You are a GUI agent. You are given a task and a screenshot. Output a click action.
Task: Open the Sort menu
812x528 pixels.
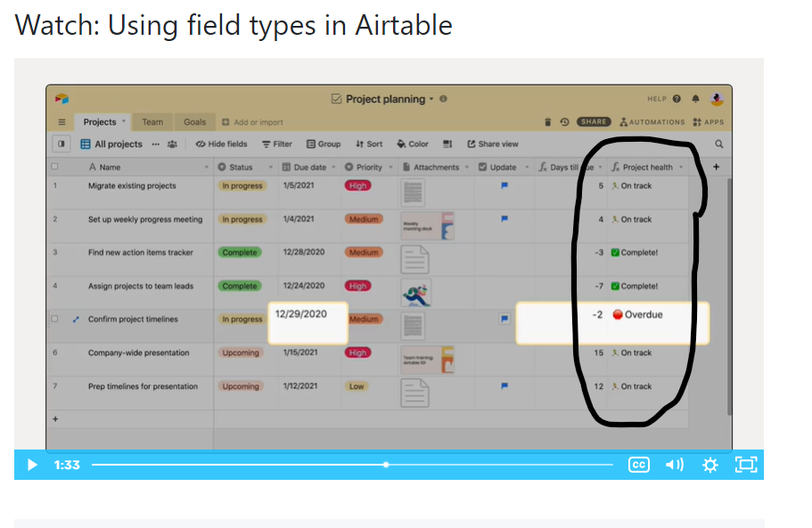coord(369,144)
